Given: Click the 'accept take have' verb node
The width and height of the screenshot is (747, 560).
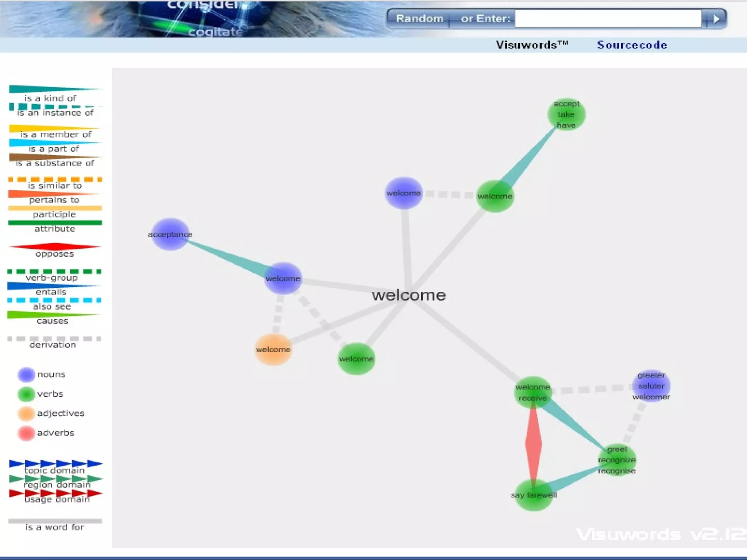Looking at the screenshot, I should click(x=566, y=114).
